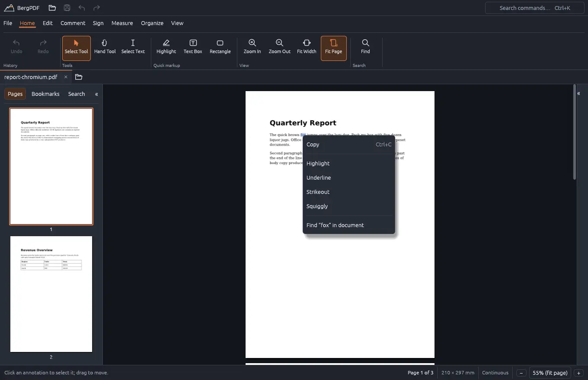Decrease zoom with the minus button
The height and width of the screenshot is (380, 588).
tap(521, 373)
